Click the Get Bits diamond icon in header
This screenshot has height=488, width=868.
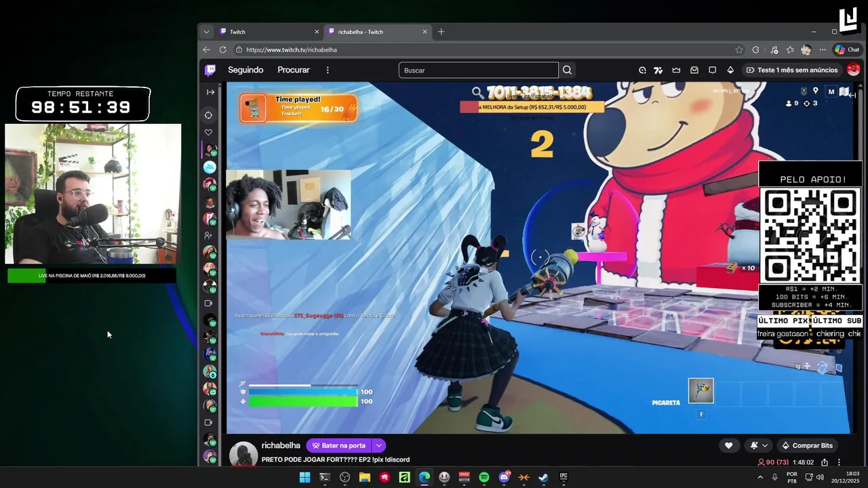pyautogui.click(x=730, y=70)
